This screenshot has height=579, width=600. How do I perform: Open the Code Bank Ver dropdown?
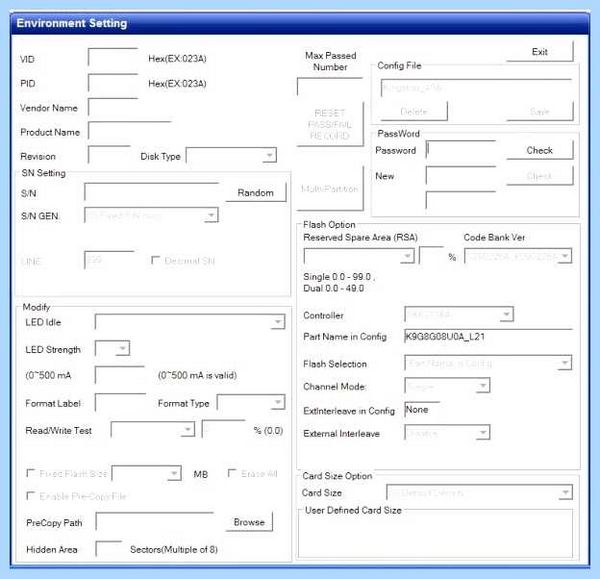click(518, 256)
